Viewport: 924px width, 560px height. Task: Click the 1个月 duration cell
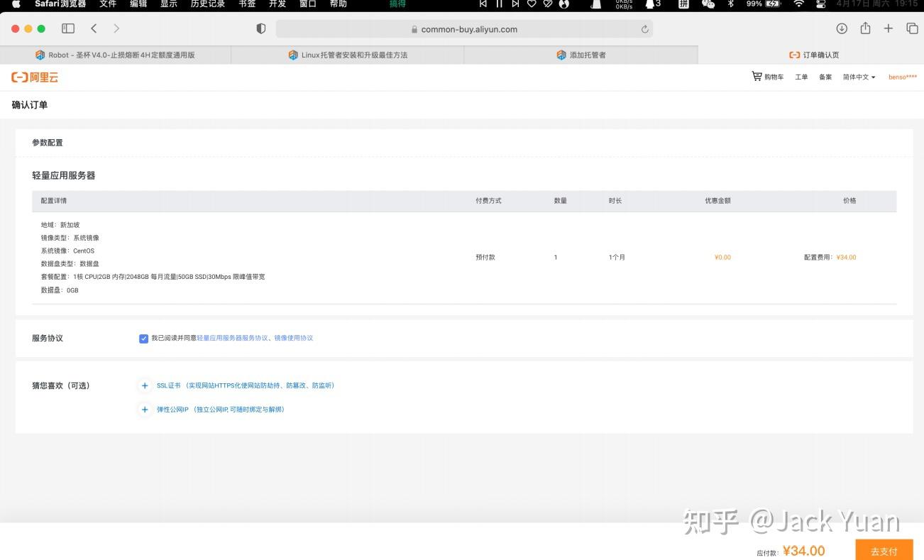pos(617,257)
